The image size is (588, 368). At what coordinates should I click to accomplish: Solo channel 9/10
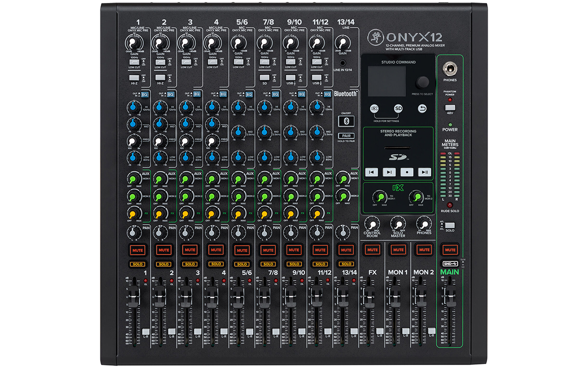click(x=294, y=264)
